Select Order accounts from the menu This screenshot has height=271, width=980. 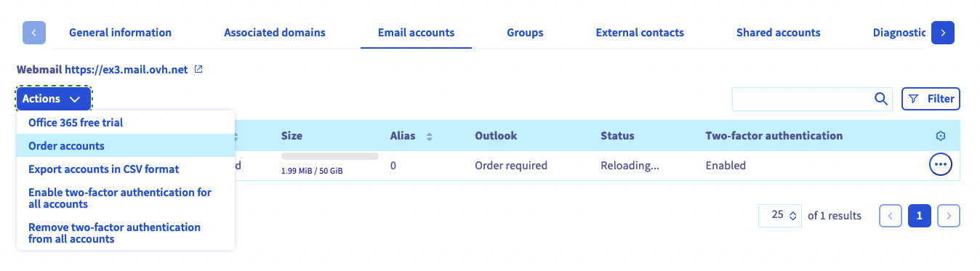(x=126, y=146)
